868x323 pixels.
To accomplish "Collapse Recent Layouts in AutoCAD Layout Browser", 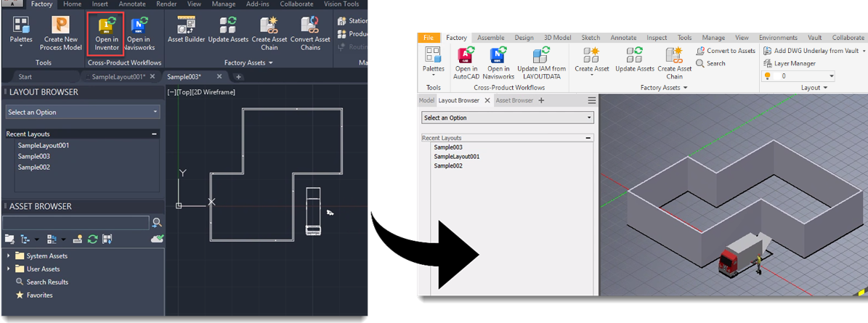I will point(154,134).
